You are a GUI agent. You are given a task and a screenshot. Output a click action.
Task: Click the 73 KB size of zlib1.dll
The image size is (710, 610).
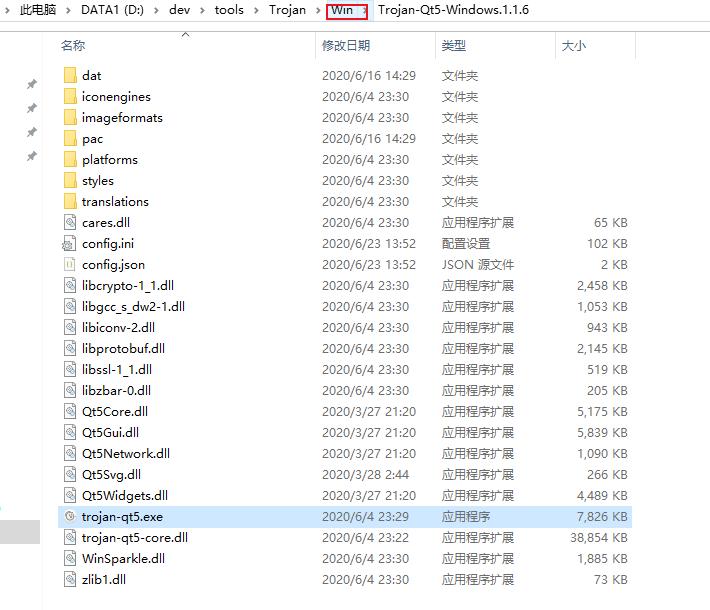click(x=610, y=579)
